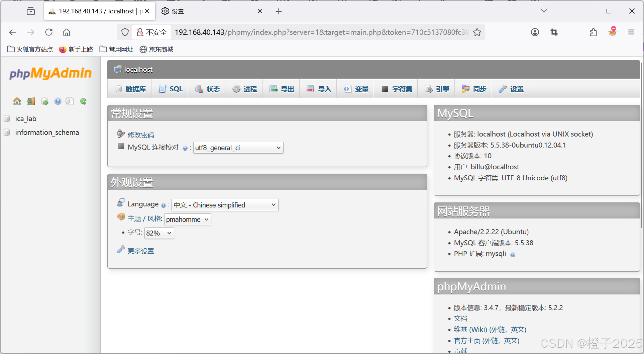This screenshot has width=644, height=354.
Task: Open the SQL tab
Action: click(x=171, y=89)
